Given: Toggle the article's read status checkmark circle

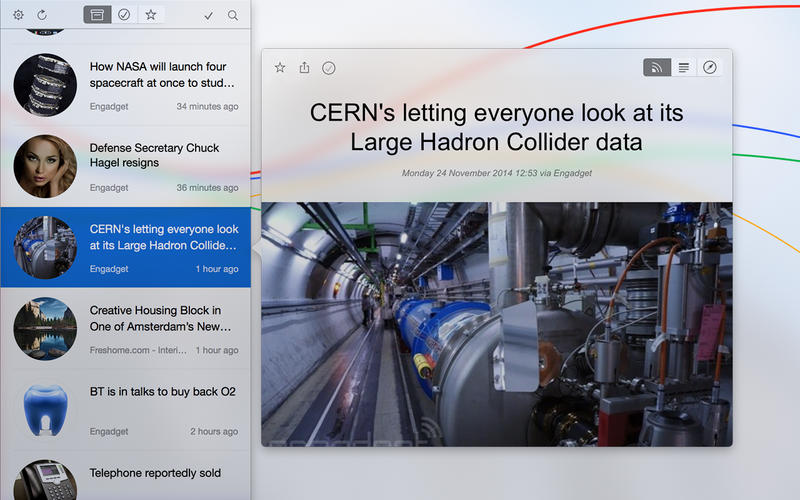Looking at the screenshot, I should pos(329,68).
